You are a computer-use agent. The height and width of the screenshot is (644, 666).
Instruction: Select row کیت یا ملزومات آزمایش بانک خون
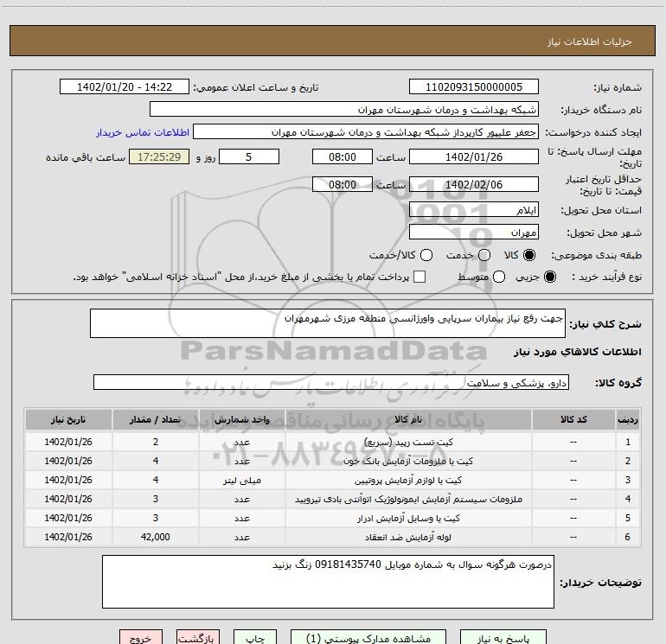(x=333, y=461)
